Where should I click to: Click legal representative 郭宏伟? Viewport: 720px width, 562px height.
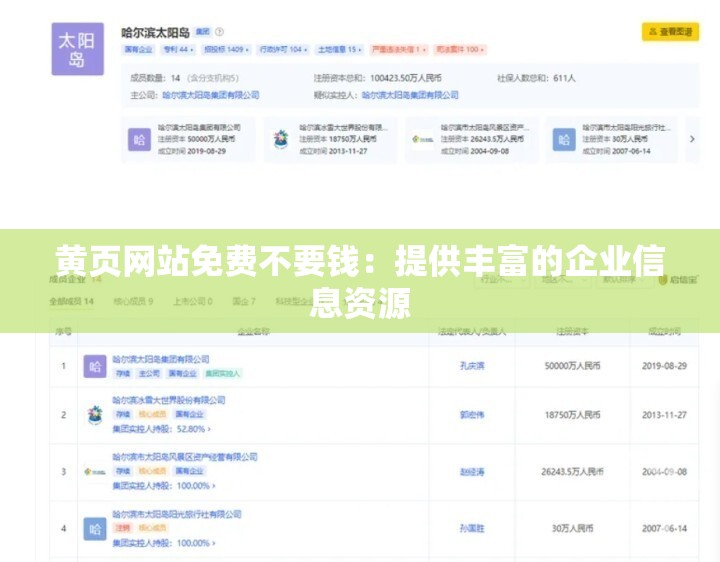[472, 415]
